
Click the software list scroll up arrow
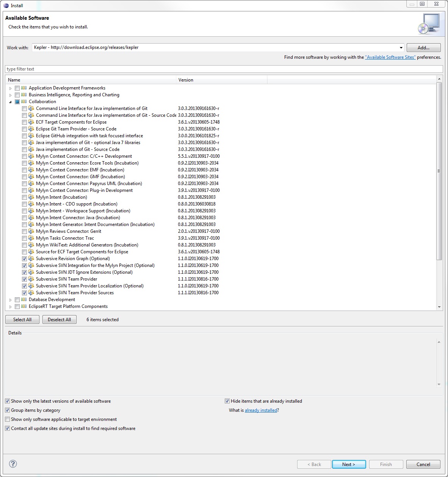pos(439,79)
